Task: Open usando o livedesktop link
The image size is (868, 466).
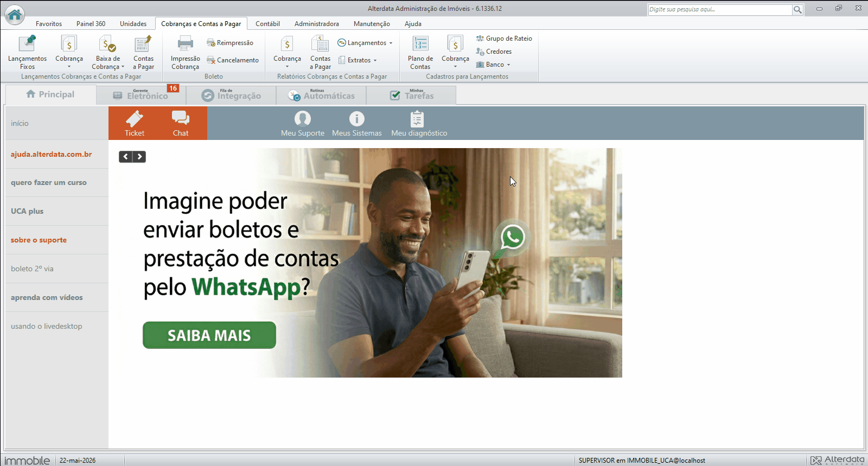Action: tap(47, 326)
